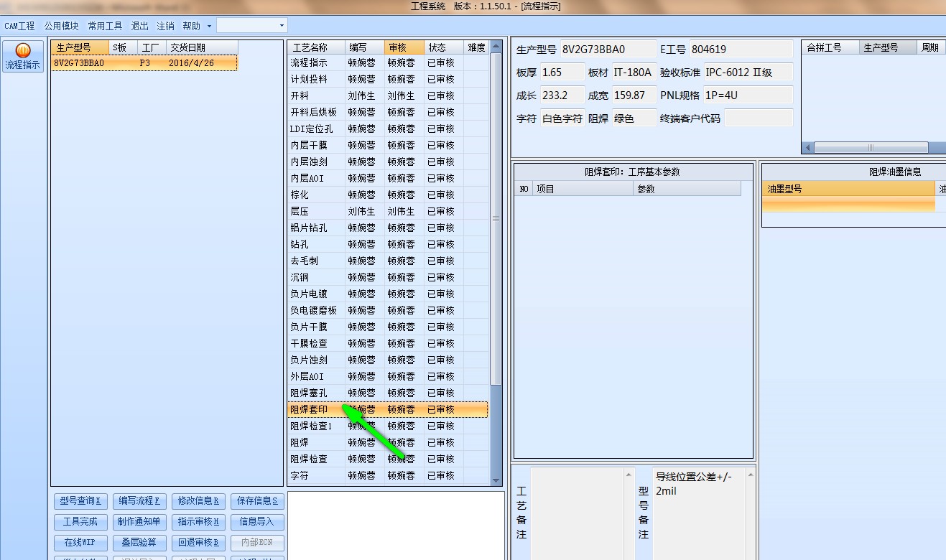946x560 pixels.
Task: Click the 流程指示 sidebar icon
Action: 23,56
